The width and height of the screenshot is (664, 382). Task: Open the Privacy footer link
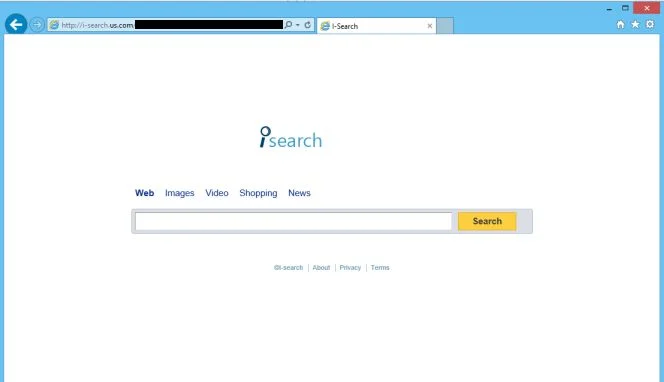350,268
